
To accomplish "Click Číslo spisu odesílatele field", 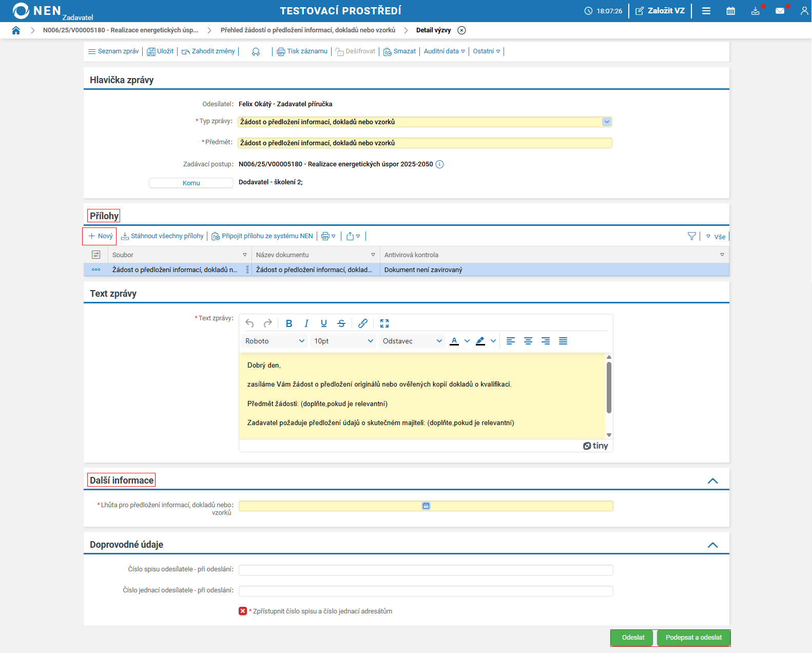I will click(426, 570).
